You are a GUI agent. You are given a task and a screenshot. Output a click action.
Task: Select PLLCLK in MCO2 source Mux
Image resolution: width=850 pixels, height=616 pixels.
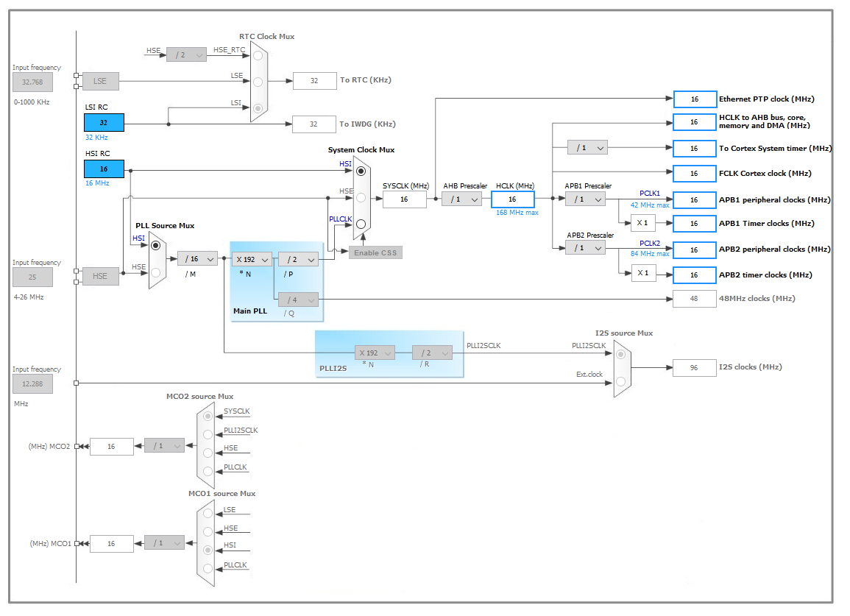pos(208,471)
